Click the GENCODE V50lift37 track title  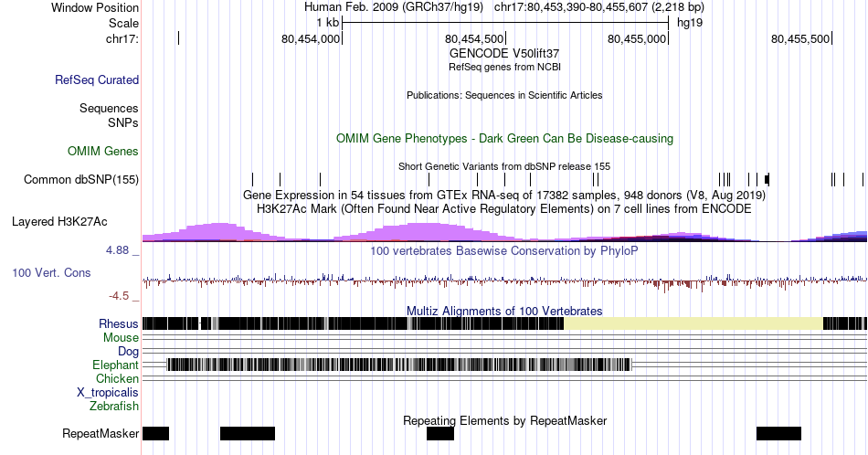point(504,54)
